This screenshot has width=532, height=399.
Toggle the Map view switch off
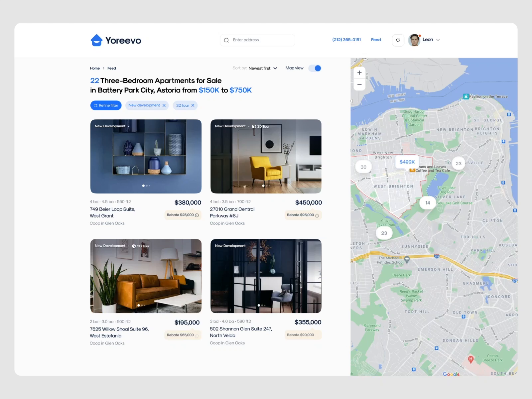[x=315, y=68]
